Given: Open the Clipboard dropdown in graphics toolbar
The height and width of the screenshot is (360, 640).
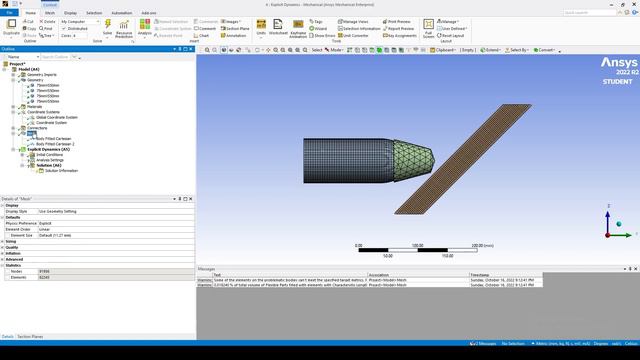Looking at the screenshot, I should coord(443,50).
